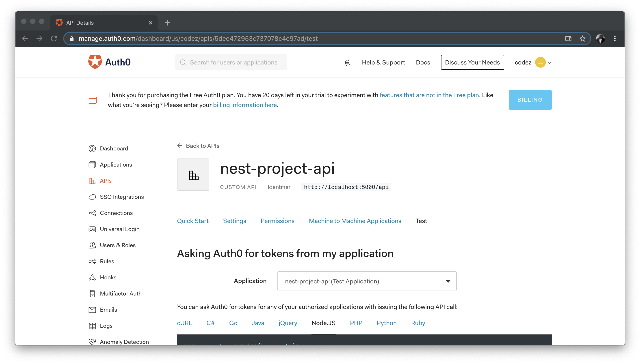
Task: Open Universal Login settings
Action: [119, 229]
